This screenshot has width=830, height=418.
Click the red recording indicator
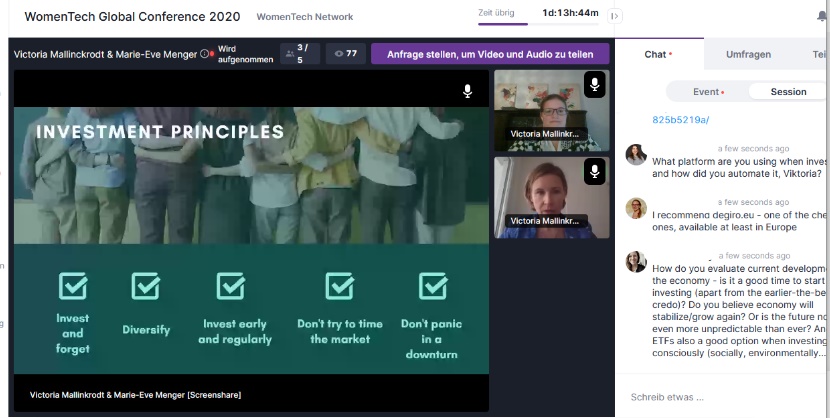pos(212,54)
